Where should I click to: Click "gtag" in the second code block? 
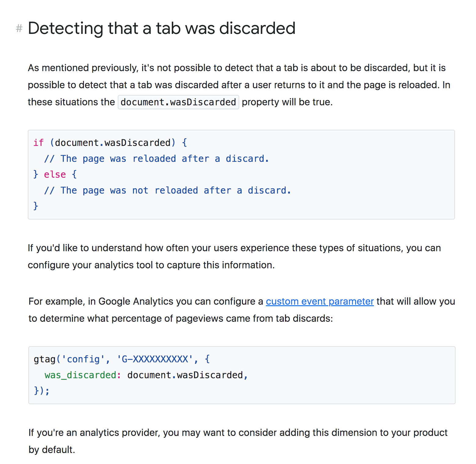45,359
